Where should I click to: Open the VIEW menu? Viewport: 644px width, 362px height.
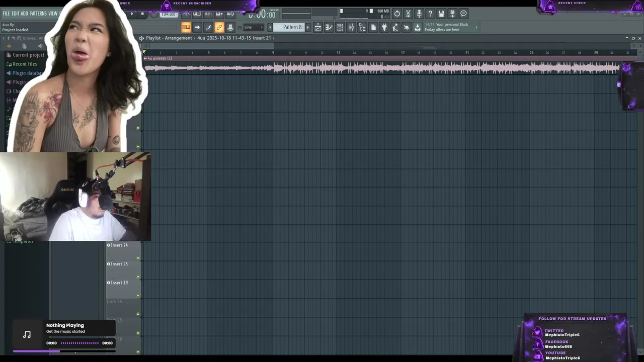(53, 14)
